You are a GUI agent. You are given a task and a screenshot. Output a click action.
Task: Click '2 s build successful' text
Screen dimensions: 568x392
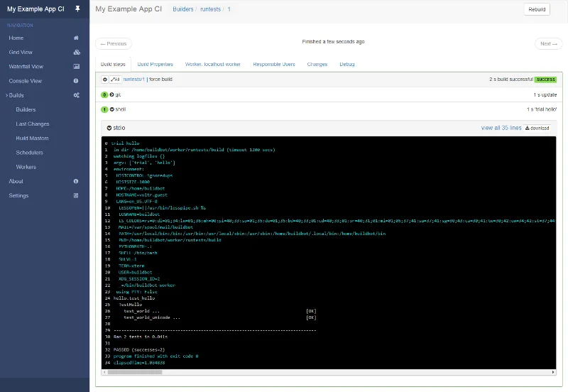tap(511, 79)
